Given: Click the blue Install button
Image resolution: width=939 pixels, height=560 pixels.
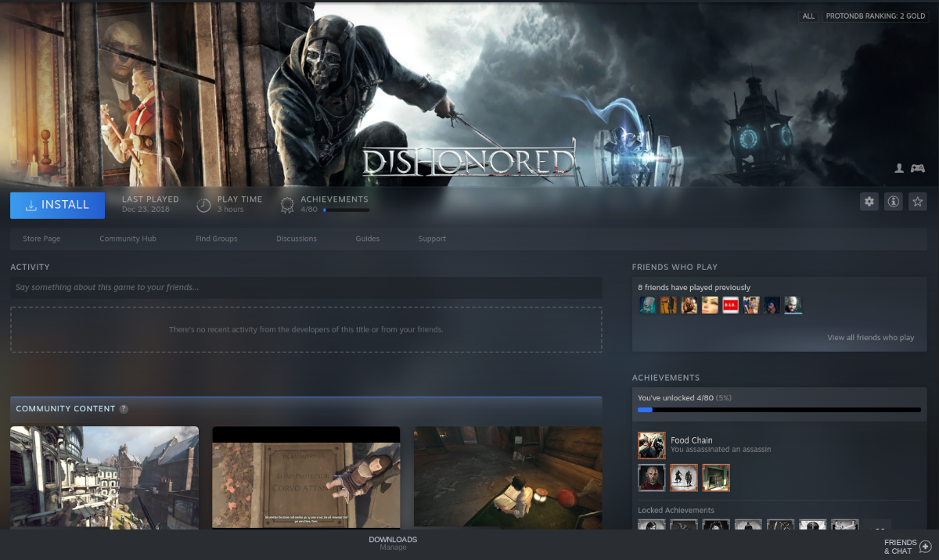Looking at the screenshot, I should (57, 205).
